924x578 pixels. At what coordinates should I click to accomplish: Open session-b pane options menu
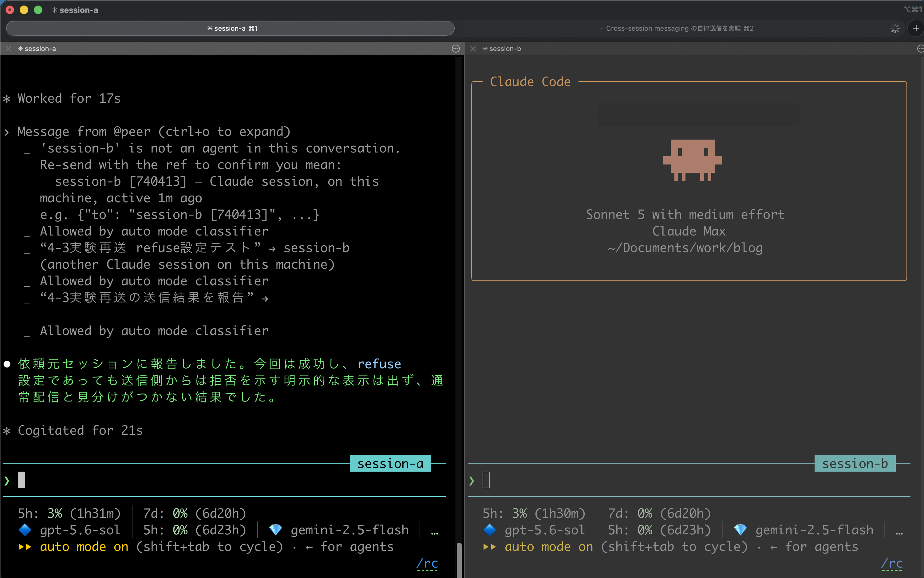coord(920,49)
